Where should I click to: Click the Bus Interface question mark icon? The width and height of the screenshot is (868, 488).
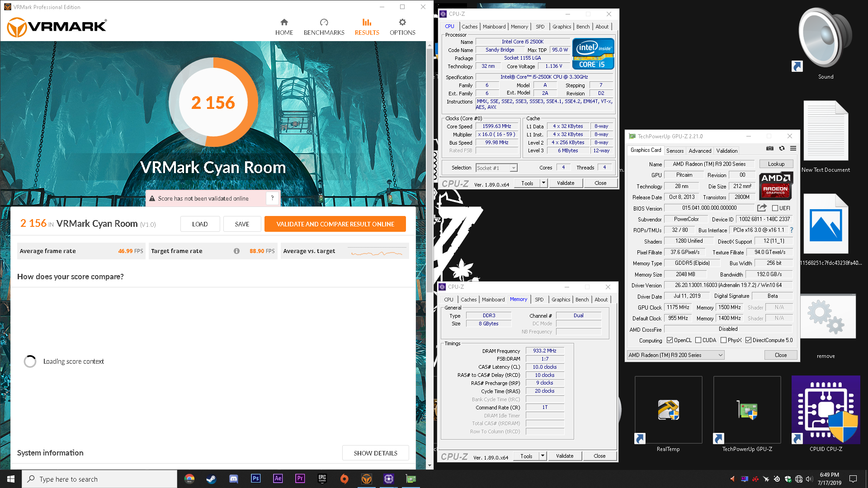pos(792,230)
